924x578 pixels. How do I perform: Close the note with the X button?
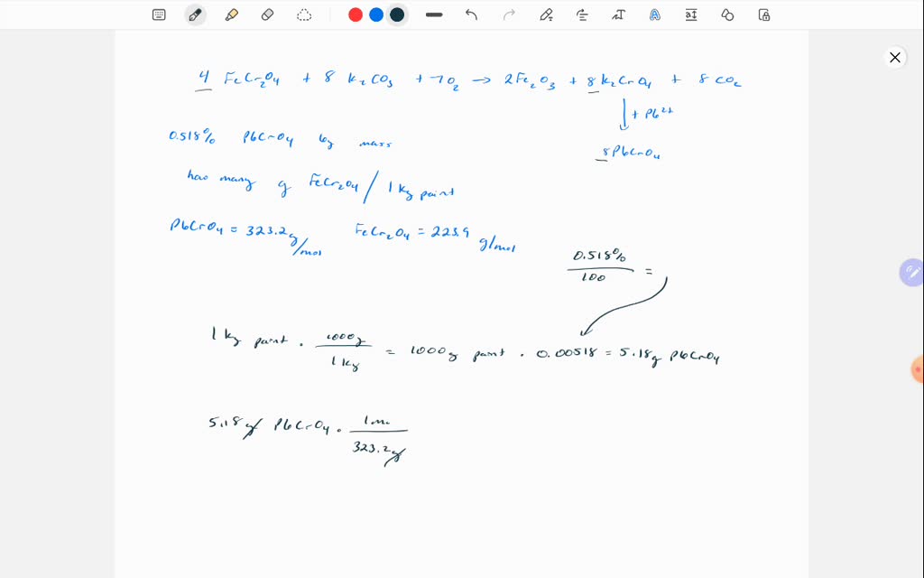895,57
